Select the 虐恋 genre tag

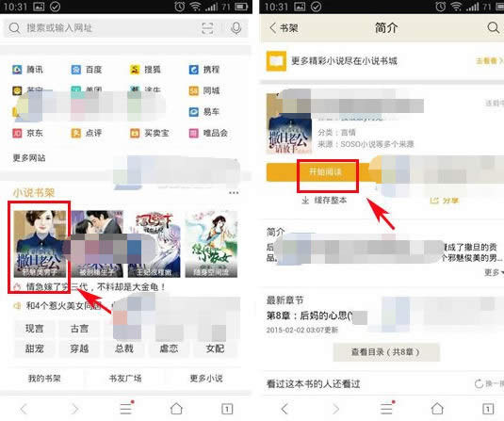[x=169, y=348]
